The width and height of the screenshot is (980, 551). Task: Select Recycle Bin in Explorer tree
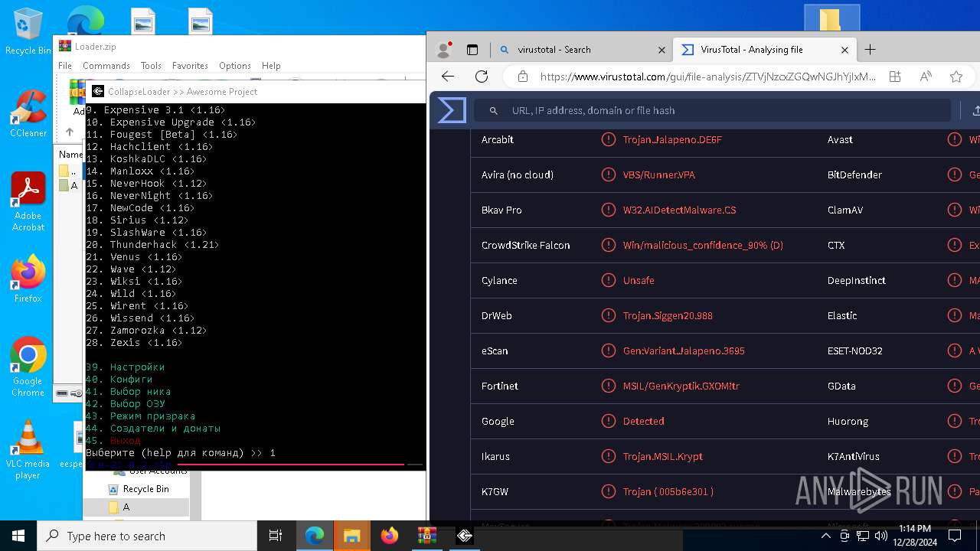[x=145, y=489]
